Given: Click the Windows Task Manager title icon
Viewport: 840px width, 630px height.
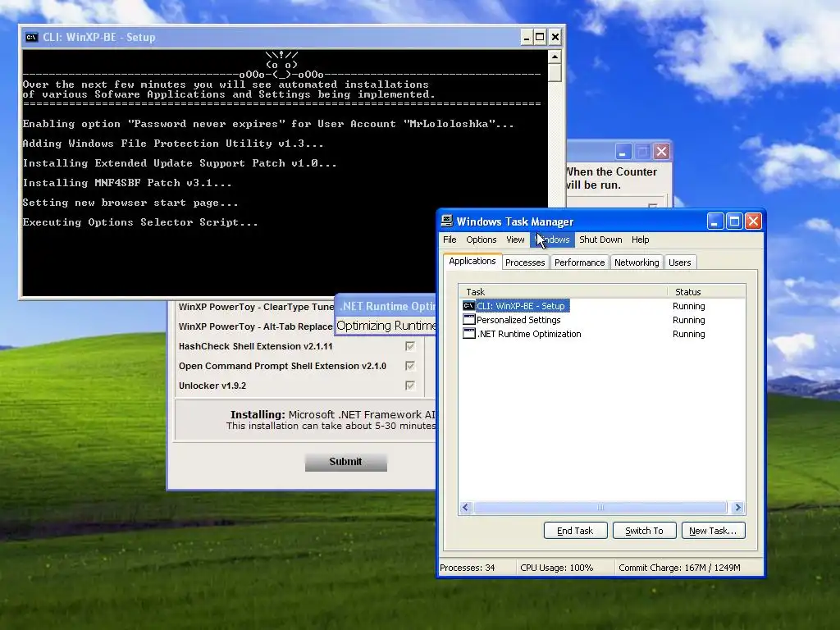Looking at the screenshot, I should pyautogui.click(x=447, y=221).
